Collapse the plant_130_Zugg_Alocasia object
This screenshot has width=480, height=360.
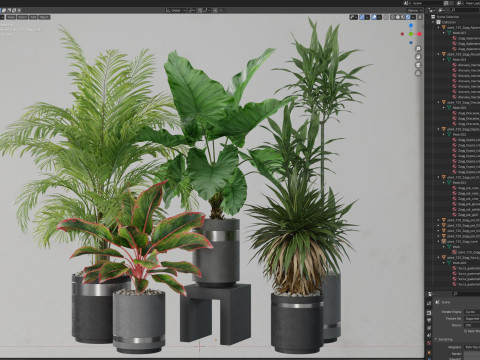[439, 54]
